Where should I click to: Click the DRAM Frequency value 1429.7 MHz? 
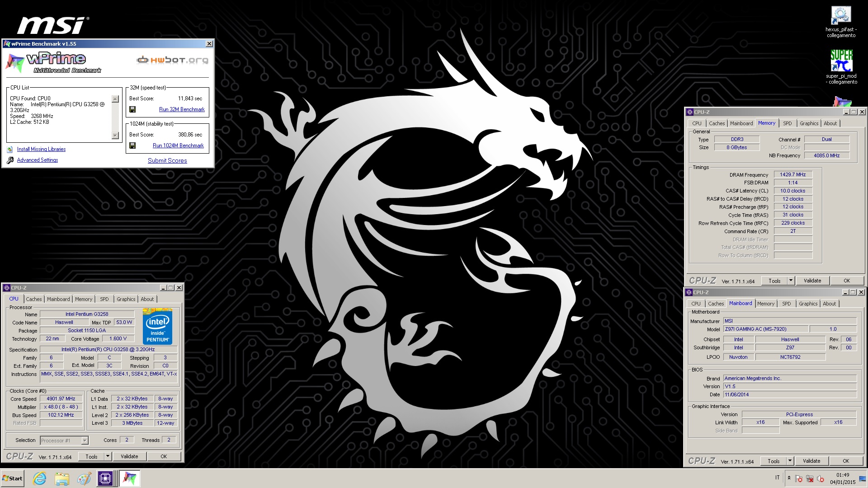[793, 174]
